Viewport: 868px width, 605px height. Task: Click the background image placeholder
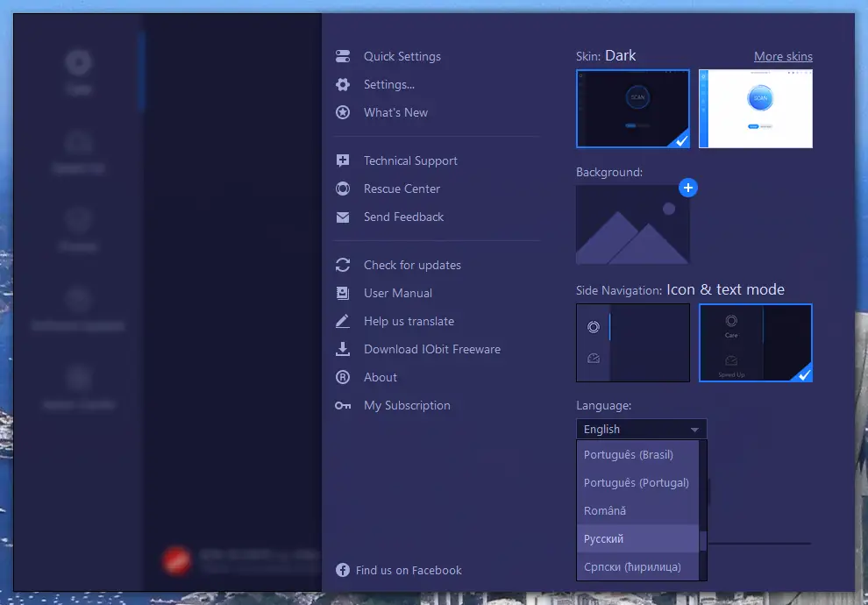click(633, 224)
